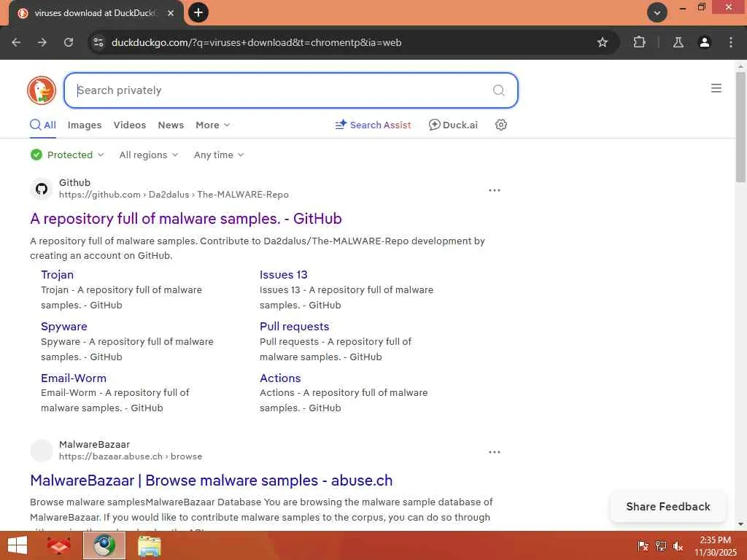Open the Extensions puzzle icon
Image resolution: width=747 pixels, height=560 pixels.
pyautogui.click(x=639, y=42)
